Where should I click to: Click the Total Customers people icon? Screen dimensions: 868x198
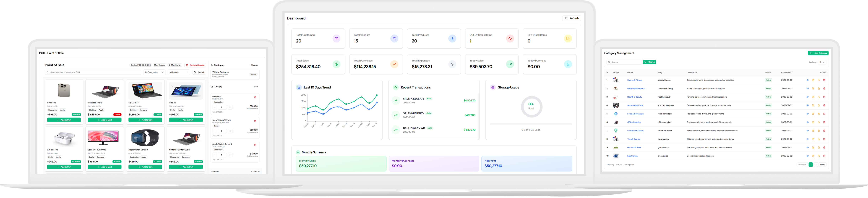click(336, 38)
